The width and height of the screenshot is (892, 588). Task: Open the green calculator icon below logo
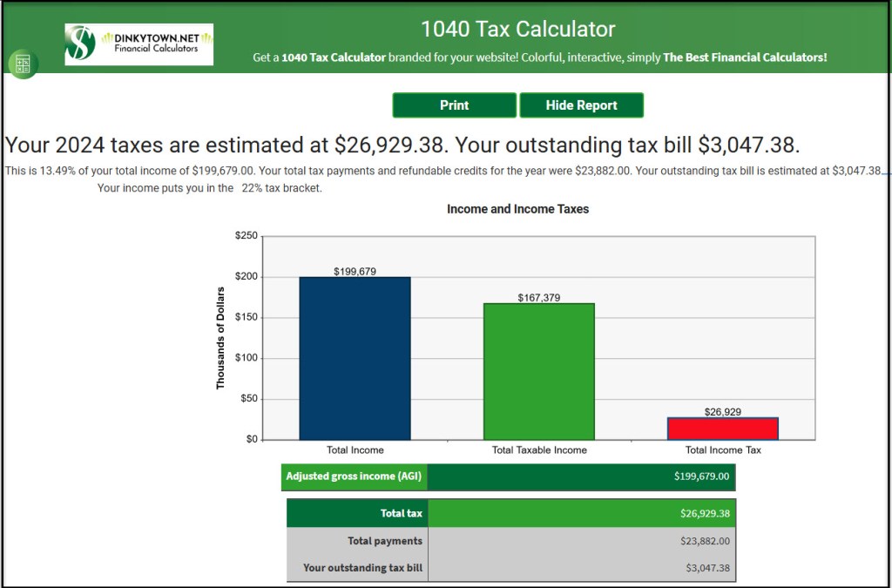pos(22,64)
